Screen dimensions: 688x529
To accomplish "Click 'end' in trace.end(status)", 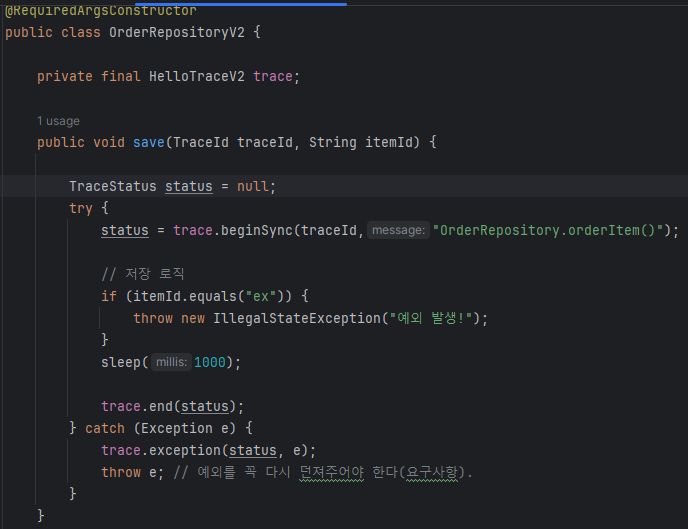I will coord(161,406).
